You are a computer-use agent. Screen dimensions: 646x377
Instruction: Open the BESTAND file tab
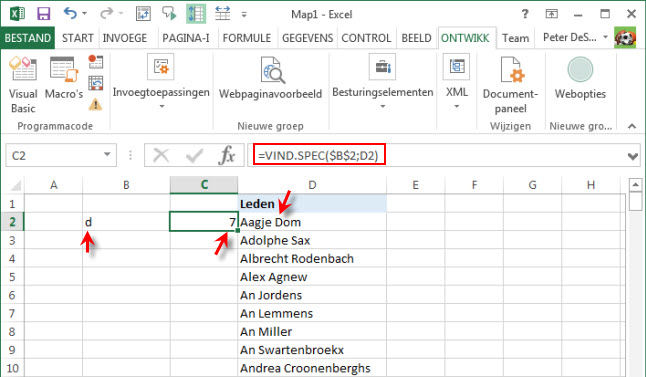[28, 38]
